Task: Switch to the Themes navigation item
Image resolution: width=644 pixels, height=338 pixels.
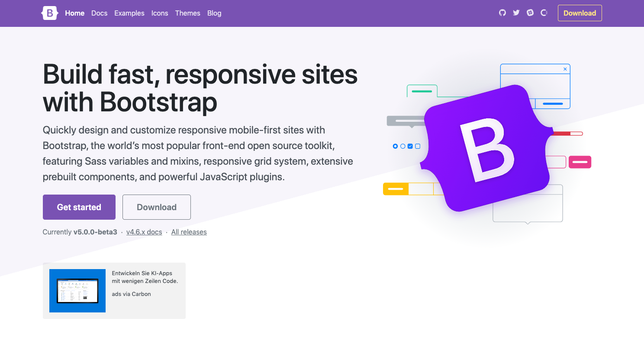Action: pyautogui.click(x=187, y=13)
